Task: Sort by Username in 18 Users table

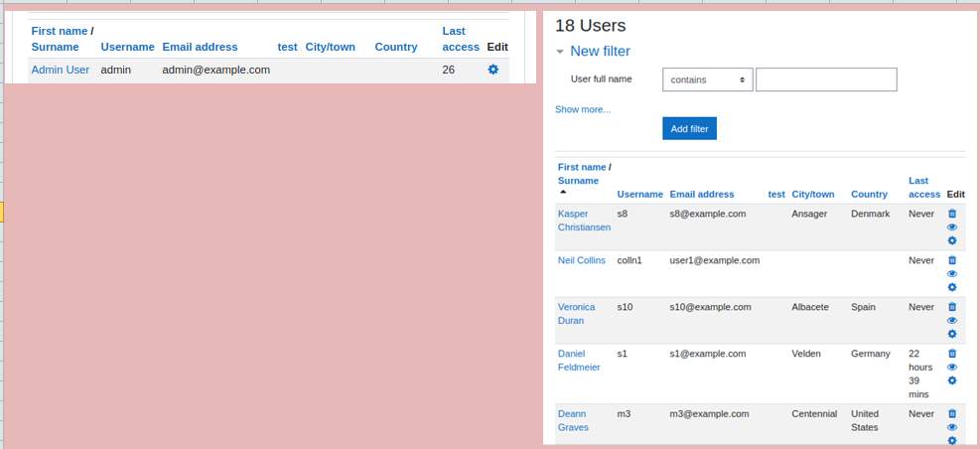Action: pyautogui.click(x=640, y=195)
